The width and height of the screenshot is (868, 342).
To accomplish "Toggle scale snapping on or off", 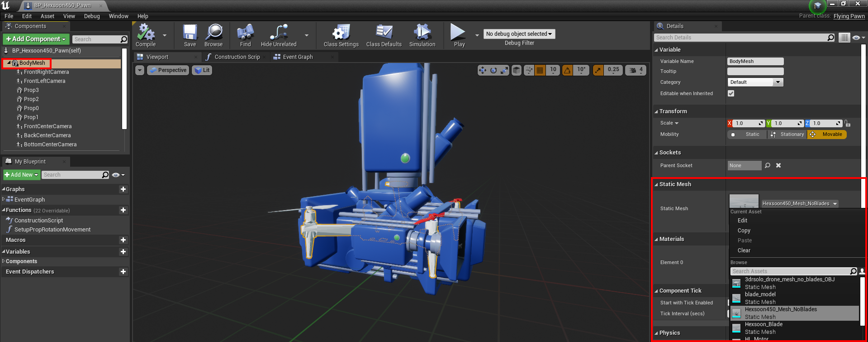I will coord(598,70).
